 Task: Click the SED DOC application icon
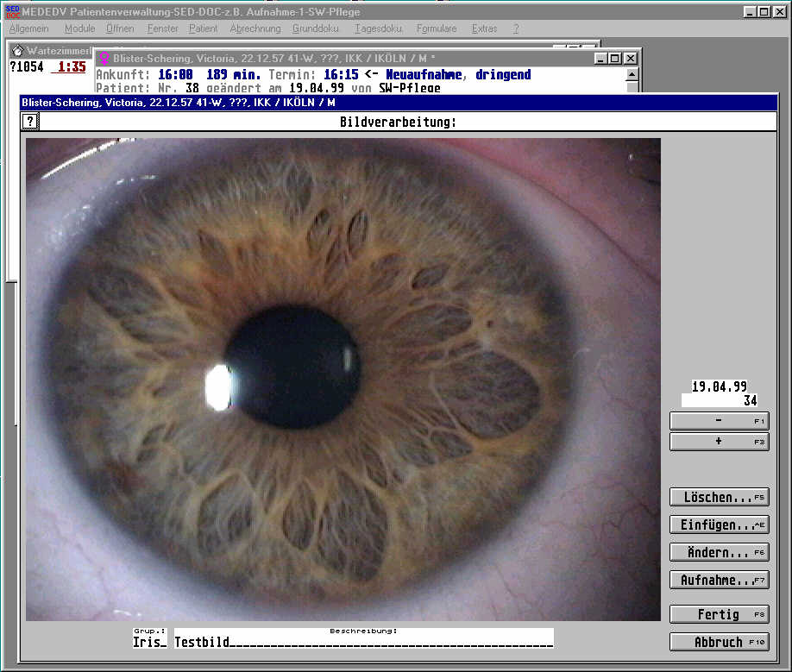pos(11,11)
